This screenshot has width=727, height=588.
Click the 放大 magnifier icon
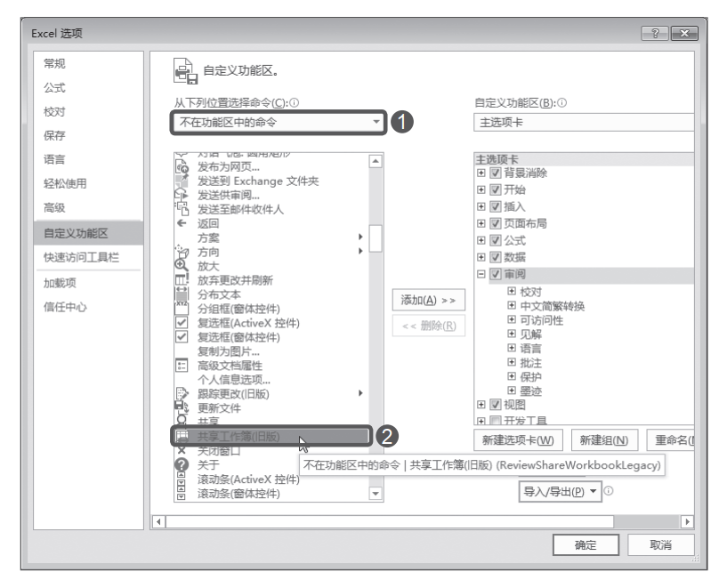[182, 266]
